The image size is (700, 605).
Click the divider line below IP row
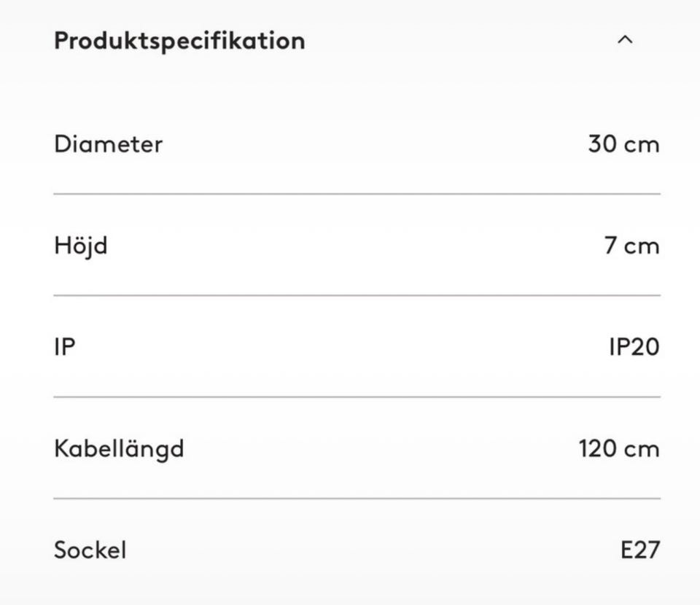click(357, 397)
